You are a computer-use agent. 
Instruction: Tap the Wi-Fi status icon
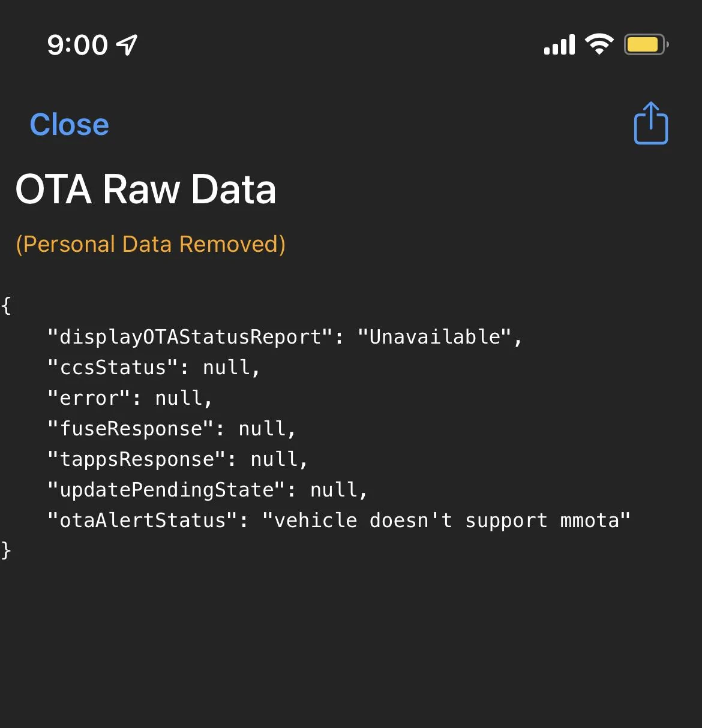pos(599,44)
